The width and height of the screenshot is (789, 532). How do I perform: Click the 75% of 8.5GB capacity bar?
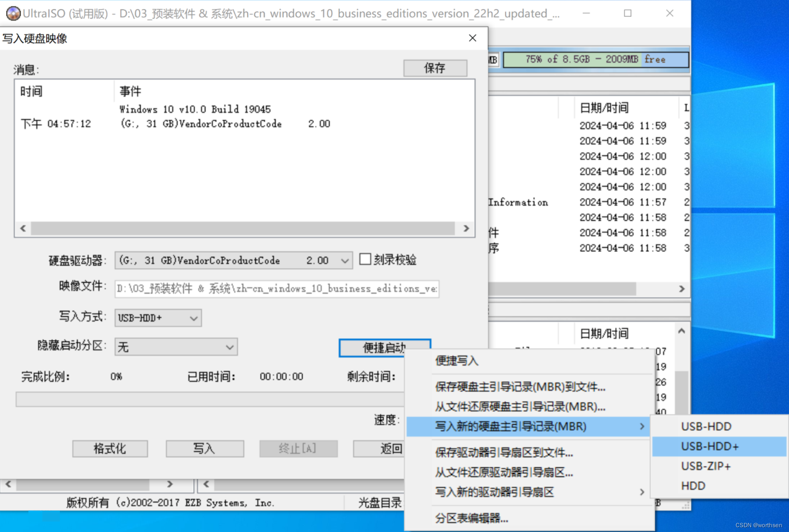[595, 59]
